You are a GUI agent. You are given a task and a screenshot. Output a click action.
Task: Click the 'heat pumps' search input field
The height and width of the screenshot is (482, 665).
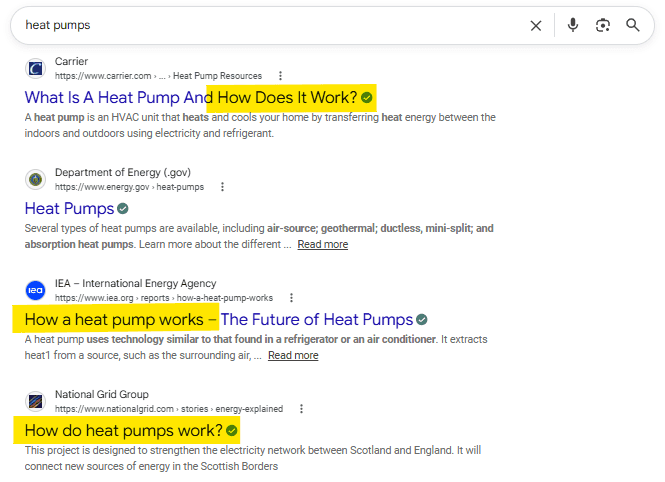click(x=271, y=25)
